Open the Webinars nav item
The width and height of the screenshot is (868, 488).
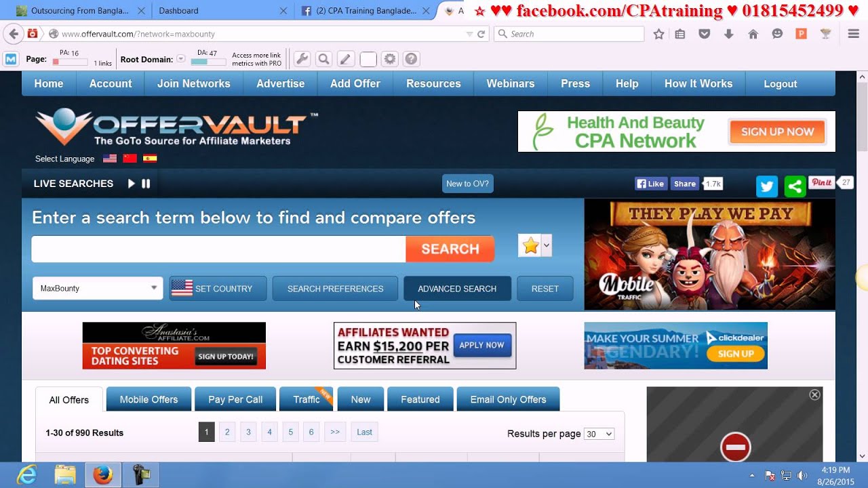(x=511, y=83)
